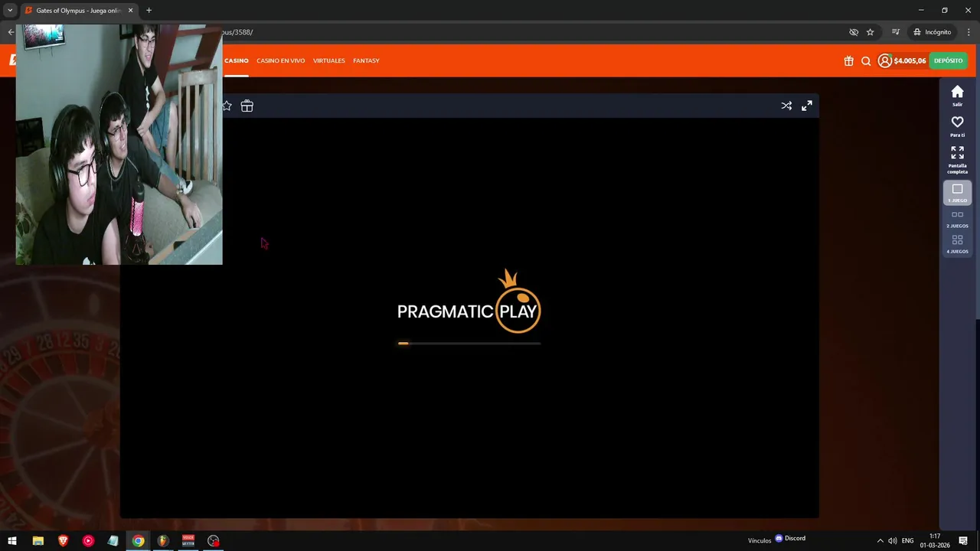Launch Brave browser from the taskbar
This screenshot has width=980, height=551.
click(63, 540)
